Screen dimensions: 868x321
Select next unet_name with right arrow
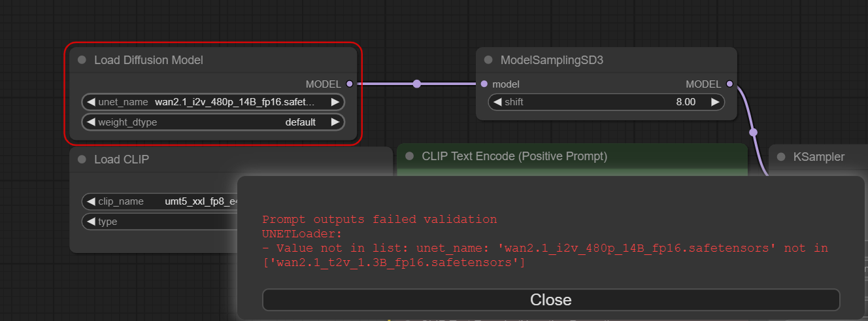click(x=335, y=102)
